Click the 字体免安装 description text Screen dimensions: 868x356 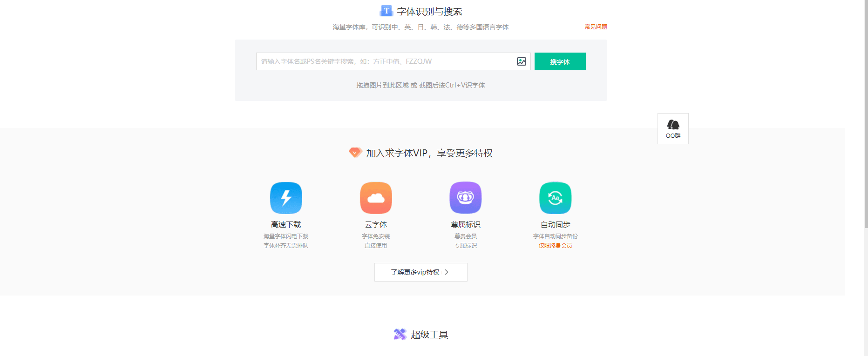point(376,236)
